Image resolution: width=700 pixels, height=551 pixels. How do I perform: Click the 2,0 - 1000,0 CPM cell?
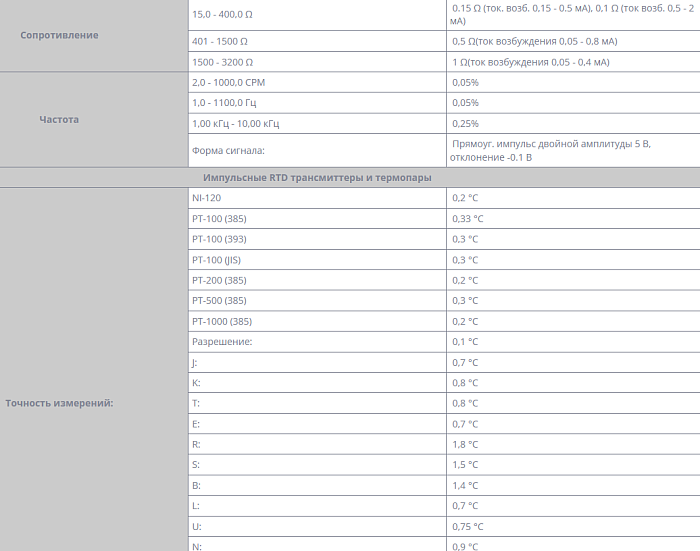(229, 82)
